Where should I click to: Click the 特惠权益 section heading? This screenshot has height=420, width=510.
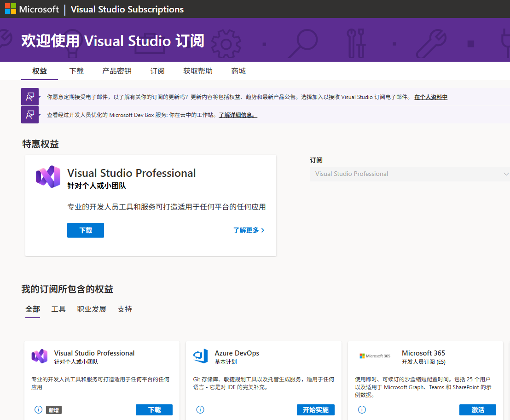tap(41, 144)
